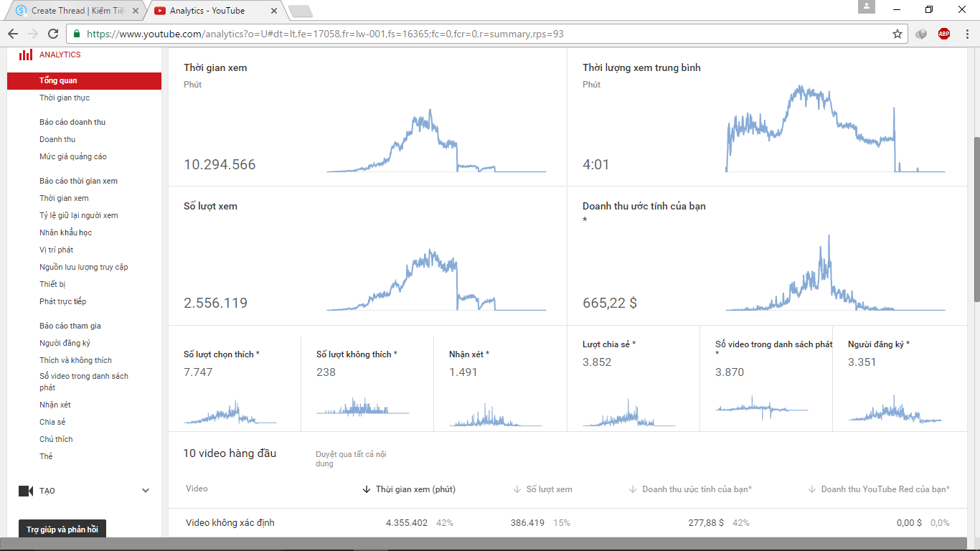Open Chú thích report

pyautogui.click(x=56, y=440)
